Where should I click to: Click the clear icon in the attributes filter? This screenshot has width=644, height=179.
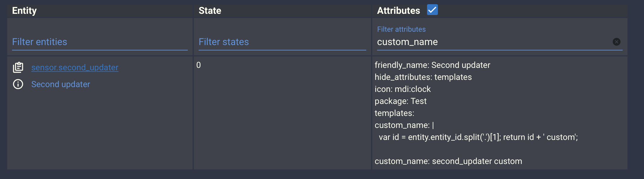coord(617,42)
